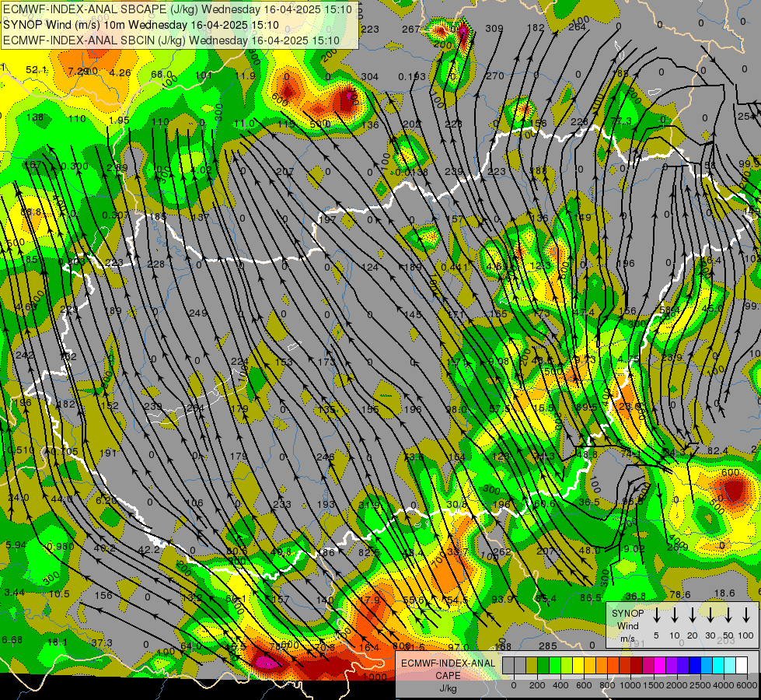This screenshot has height=700, width=761.
Task: Click the map value 0.510
Action: click(21, 450)
